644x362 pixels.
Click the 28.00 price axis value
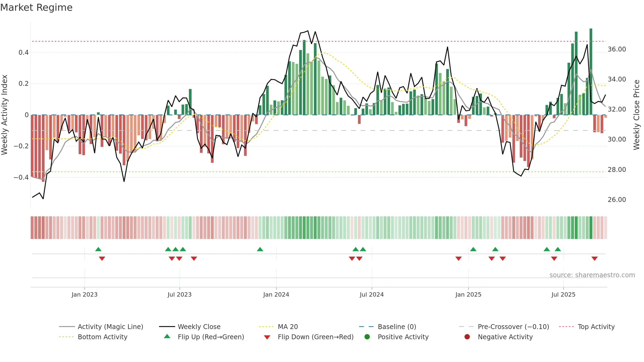pos(617,170)
